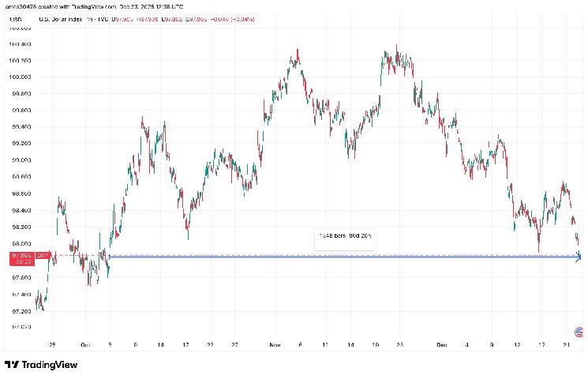The width and height of the screenshot is (588, 379).
Task: Click the 1546 bars, 90d 20h measurement tooltip
Action: 345,240
